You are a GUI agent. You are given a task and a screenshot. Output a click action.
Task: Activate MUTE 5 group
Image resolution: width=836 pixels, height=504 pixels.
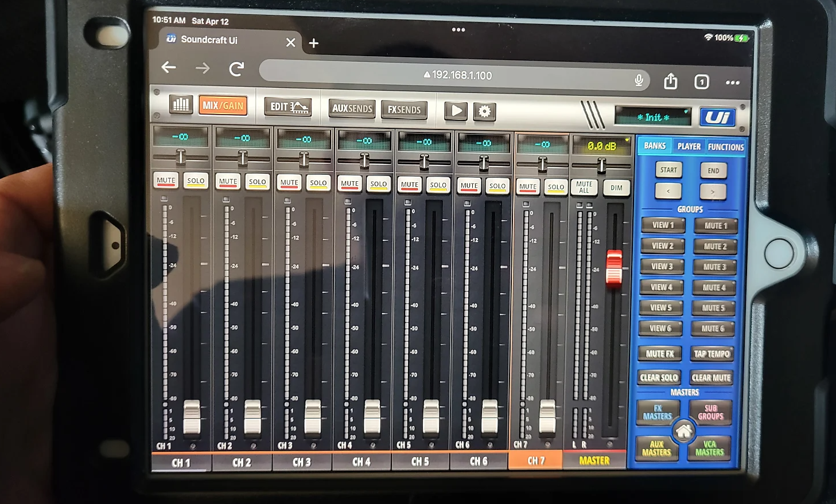(713, 308)
